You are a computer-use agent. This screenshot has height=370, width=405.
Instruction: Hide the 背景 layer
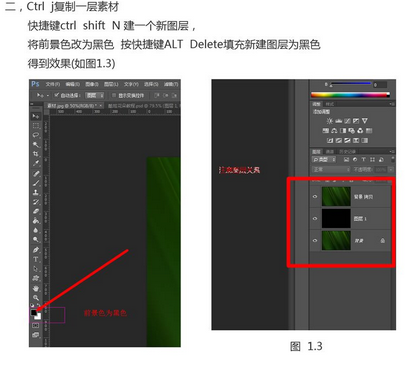click(x=315, y=240)
